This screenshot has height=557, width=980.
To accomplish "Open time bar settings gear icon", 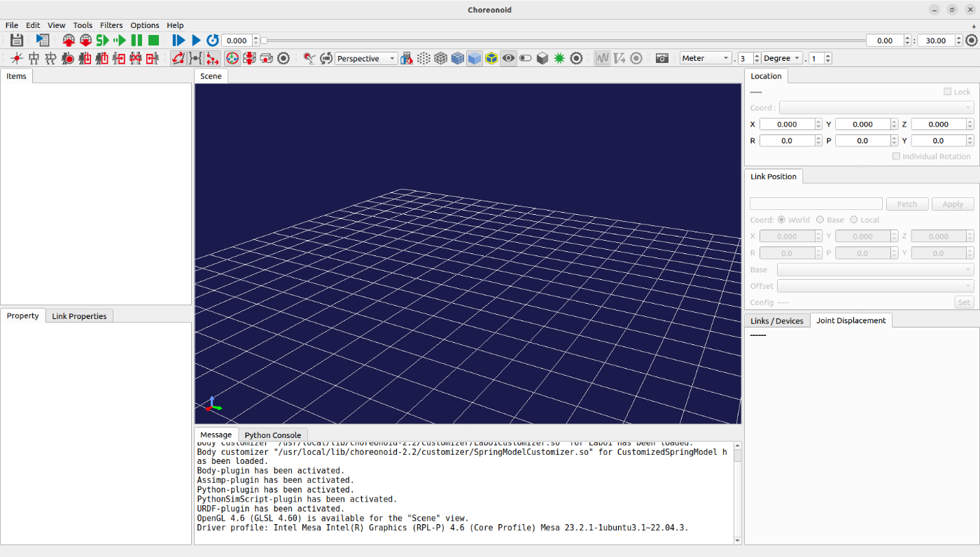I will (x=971, y=41).
